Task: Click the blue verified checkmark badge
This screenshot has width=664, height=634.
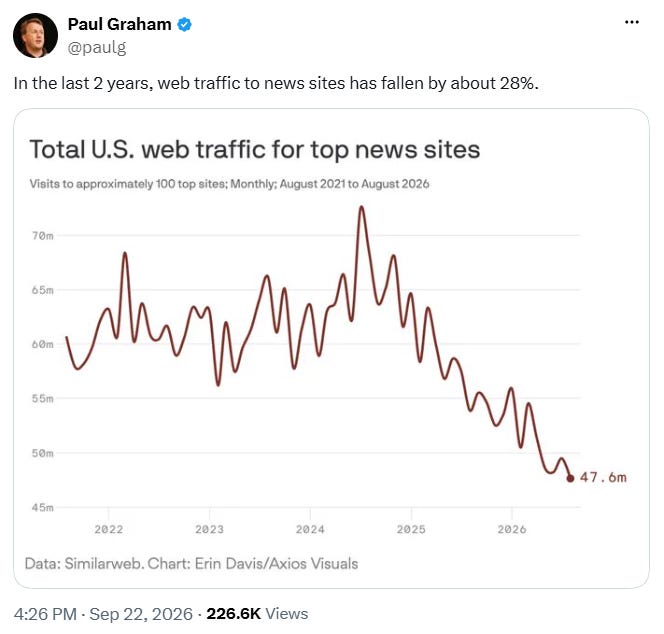Action: tap(184, 25)
